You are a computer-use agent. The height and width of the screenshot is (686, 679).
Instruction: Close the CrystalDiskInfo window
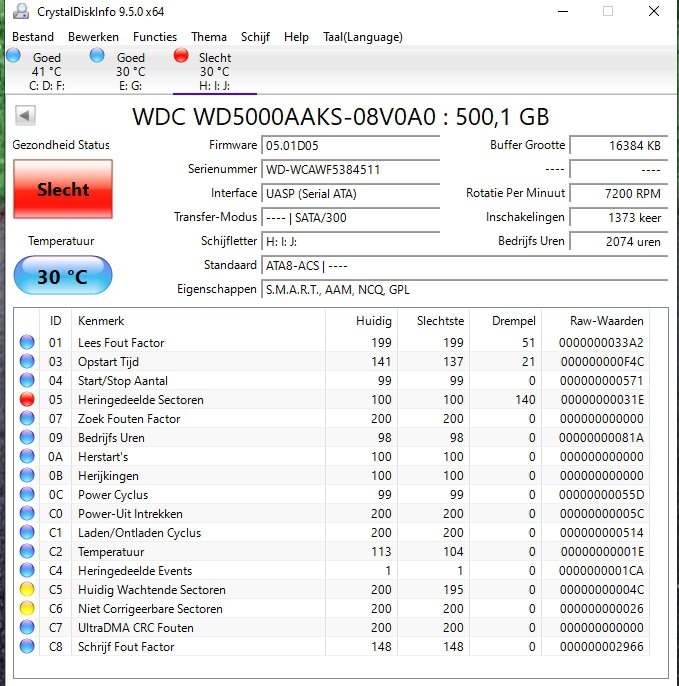654,11
